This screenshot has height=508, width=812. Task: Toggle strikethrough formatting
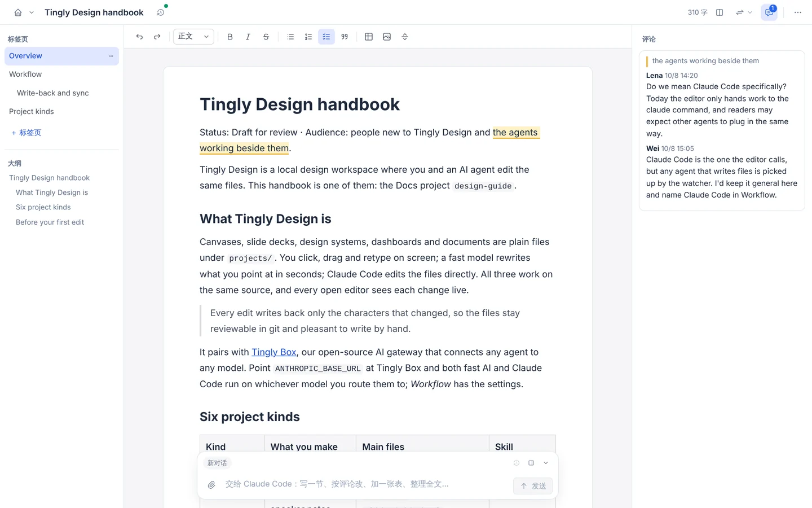click(266, 37)
